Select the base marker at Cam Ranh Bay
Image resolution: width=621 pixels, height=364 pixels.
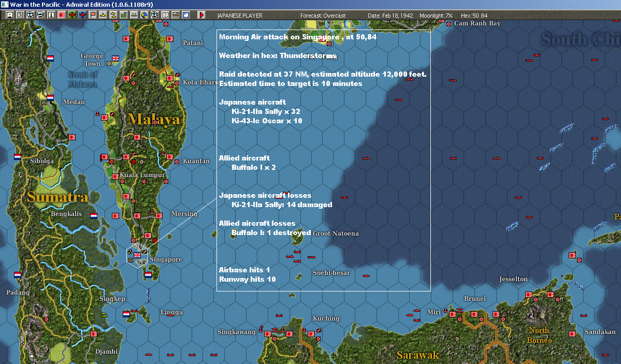pos(449,24)
